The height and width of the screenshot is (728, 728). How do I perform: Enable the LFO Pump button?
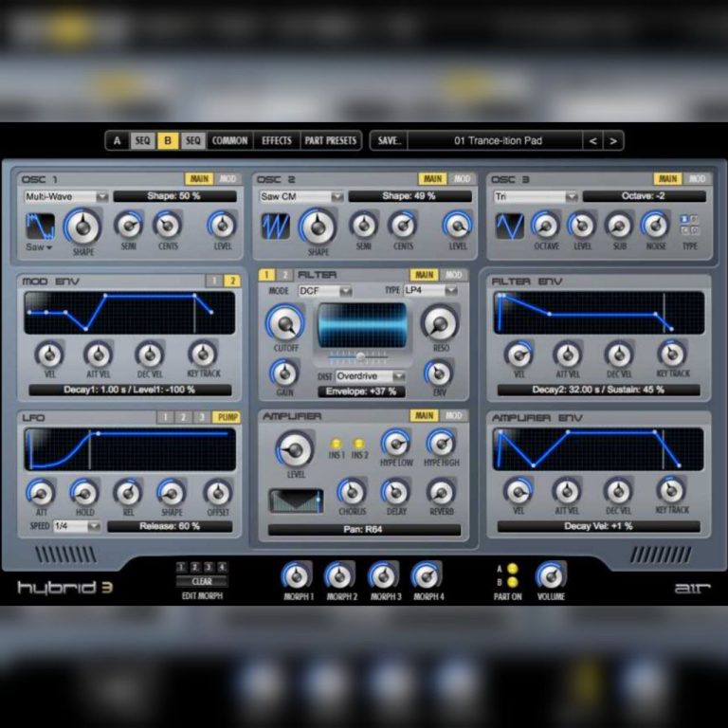[227, 417]
